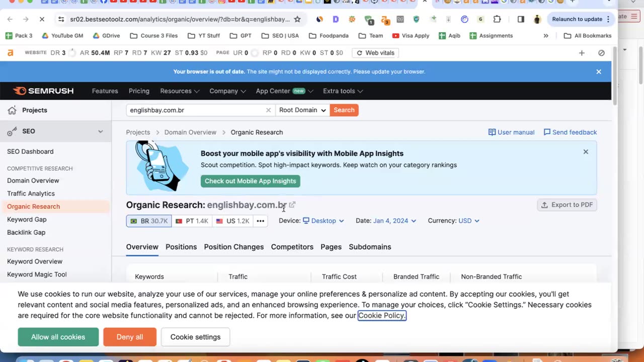Expand the Resources menu

coord(180,91)
